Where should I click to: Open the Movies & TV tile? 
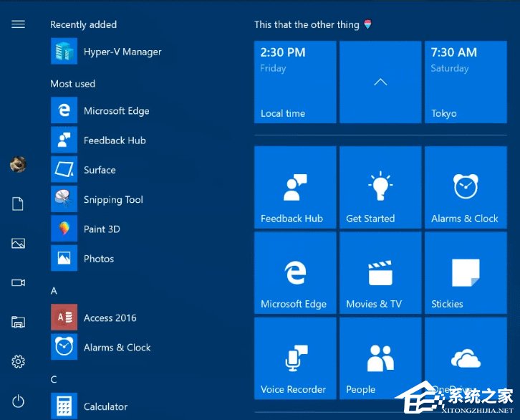click(380, 272)
